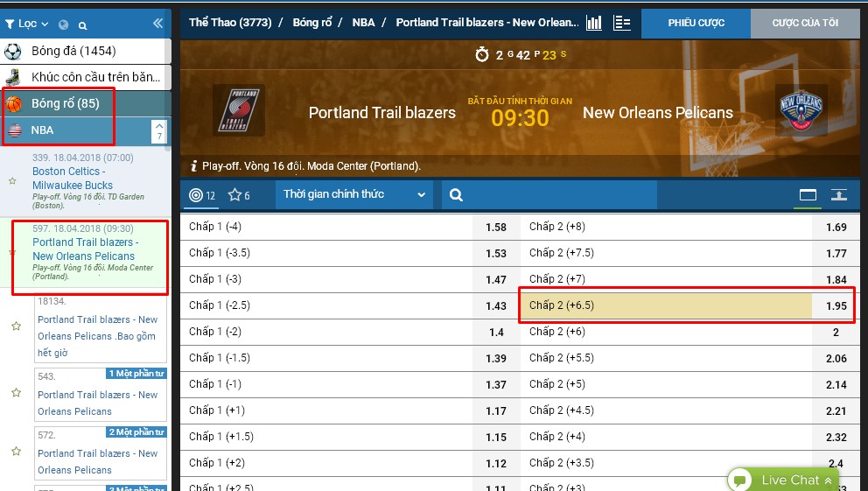Click the globe icon in sidebar header

(64, 25)
